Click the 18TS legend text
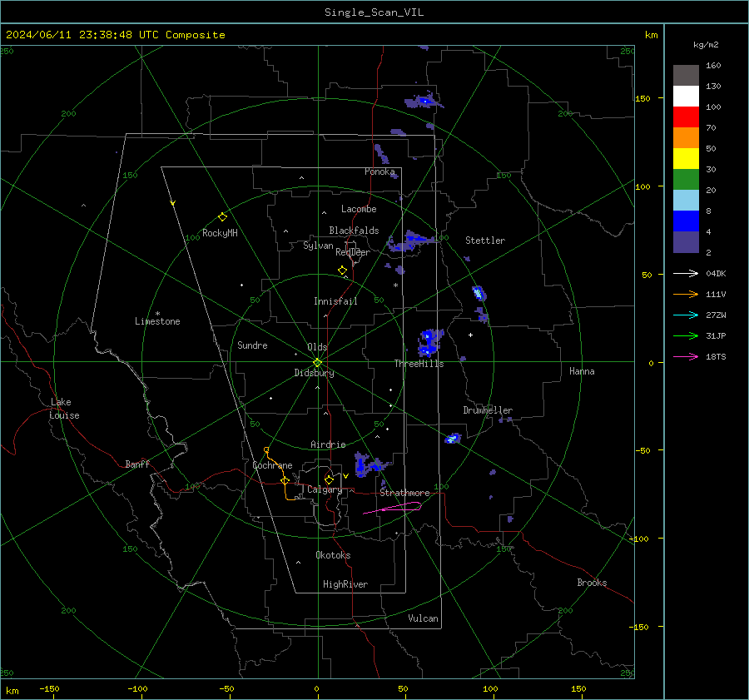 [x=716, y=357]
